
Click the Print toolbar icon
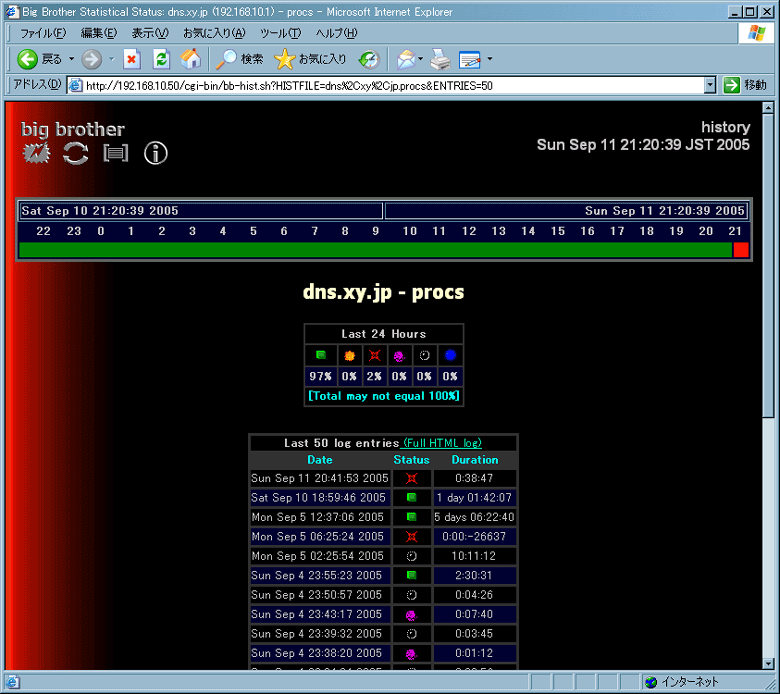(440, 59)
